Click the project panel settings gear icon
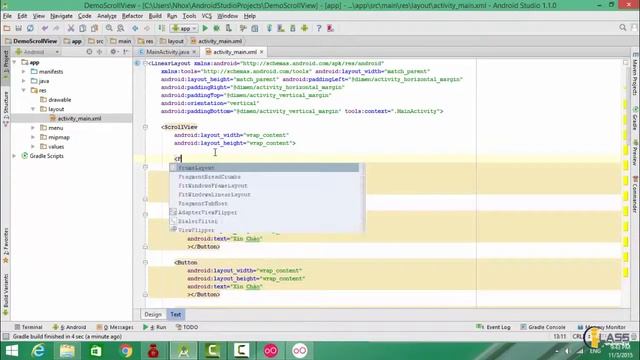The width and height of the screenshot is (640, 360). point(113,52)
